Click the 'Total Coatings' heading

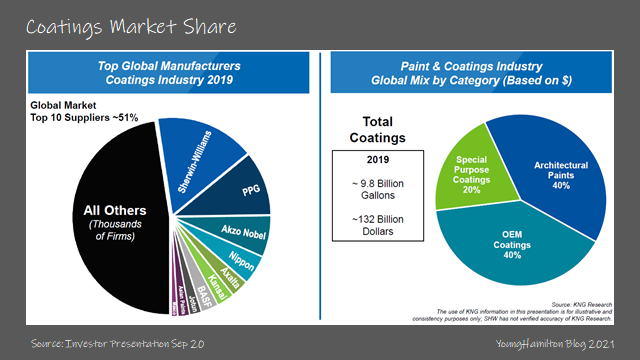(378, 129)
